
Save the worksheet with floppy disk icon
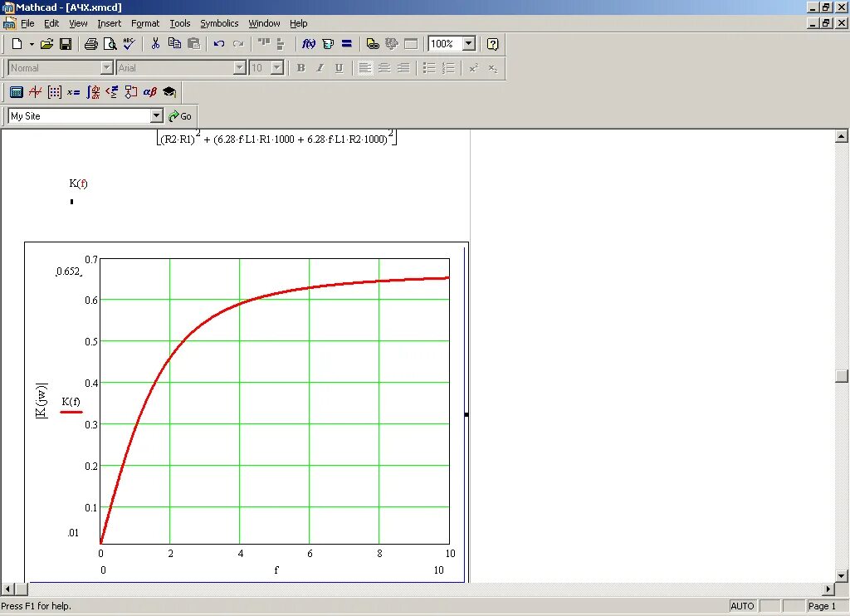click(66, 44)
